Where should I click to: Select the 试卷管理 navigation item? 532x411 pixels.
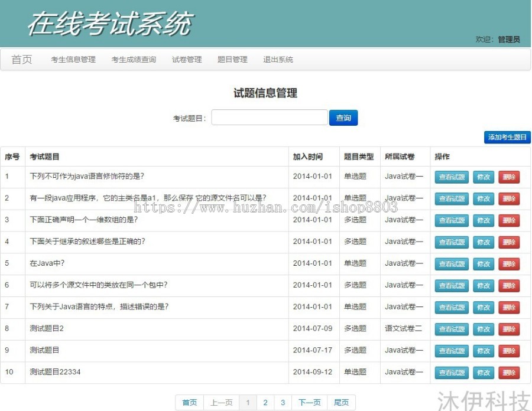point(186,59)
